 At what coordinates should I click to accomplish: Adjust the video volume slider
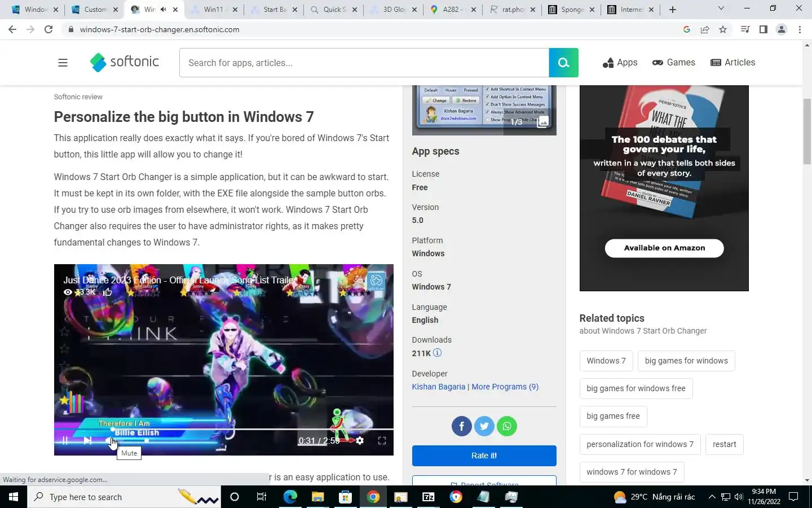coord(133,441)
